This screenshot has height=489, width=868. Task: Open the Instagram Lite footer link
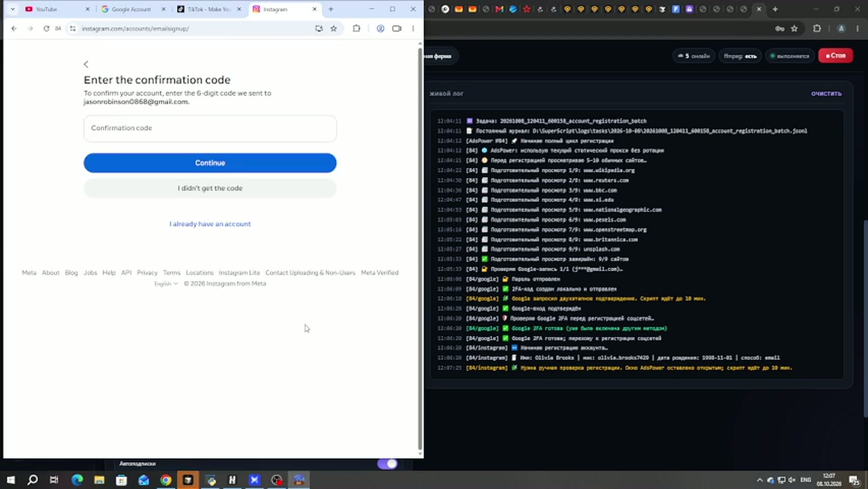(239, 273)
